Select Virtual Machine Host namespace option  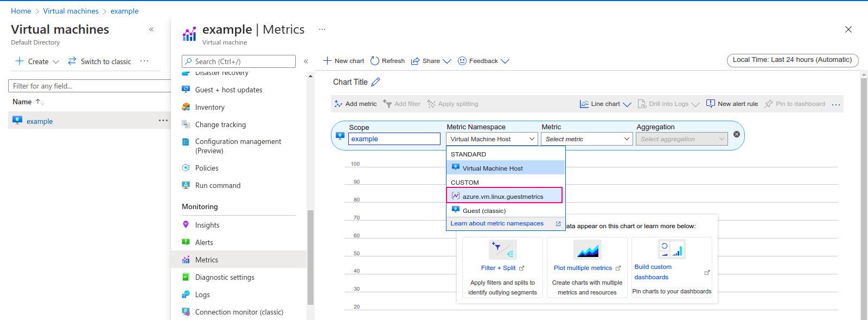(x=506, y=168)
